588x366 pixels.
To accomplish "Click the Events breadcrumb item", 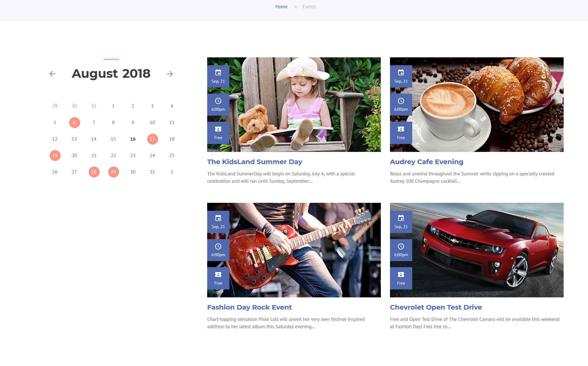I will click(309, 7).
